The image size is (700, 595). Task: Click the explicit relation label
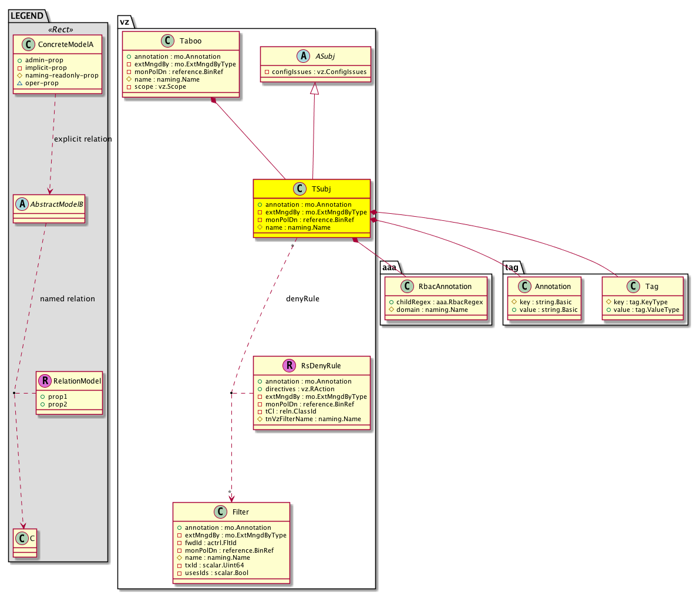pos(83,139)
